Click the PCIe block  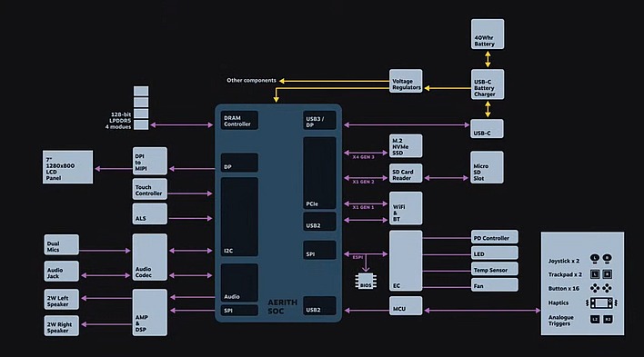point(319,174)
